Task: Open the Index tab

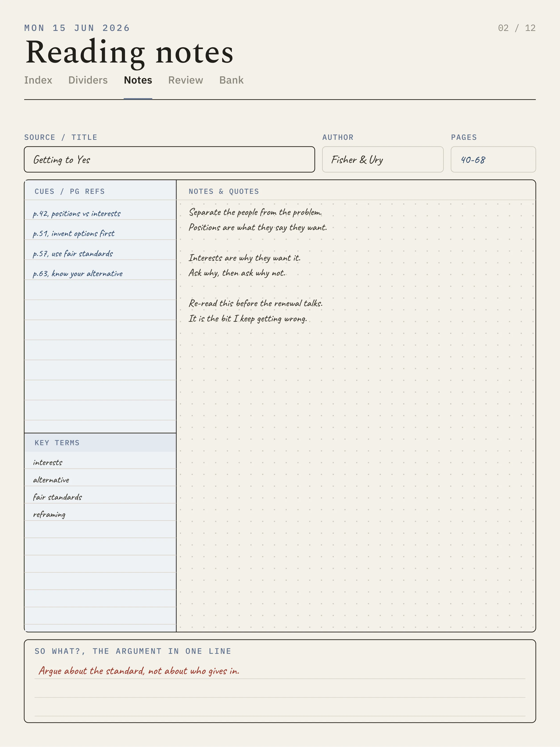Action: (38, 80)
